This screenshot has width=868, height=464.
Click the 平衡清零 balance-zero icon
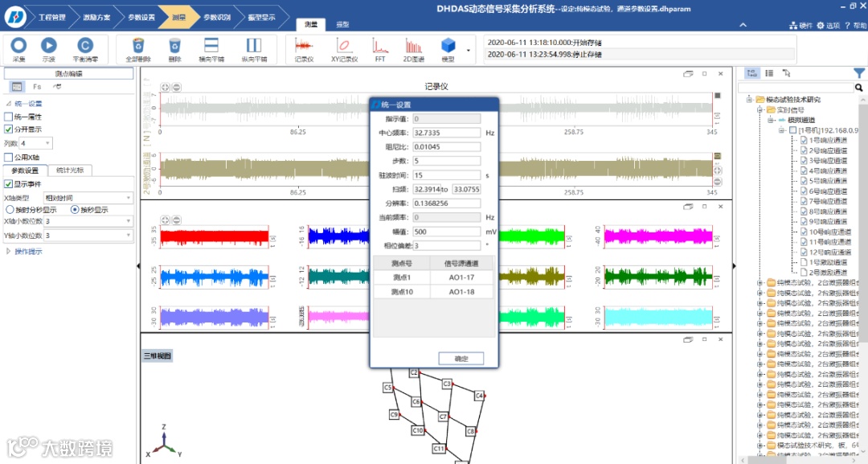[84, 45]
